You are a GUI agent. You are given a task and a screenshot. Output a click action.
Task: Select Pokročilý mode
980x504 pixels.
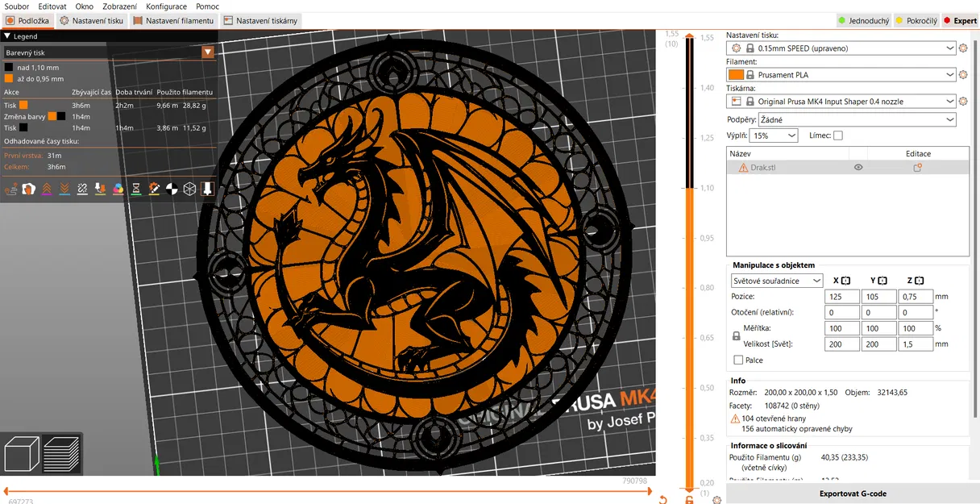point(916,20)
